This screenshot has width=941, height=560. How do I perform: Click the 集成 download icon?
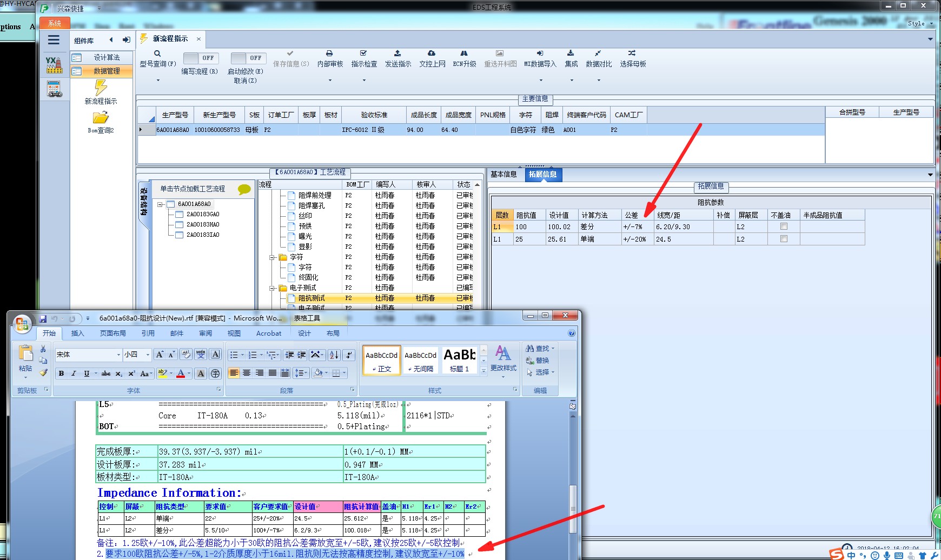click(571, 54)
